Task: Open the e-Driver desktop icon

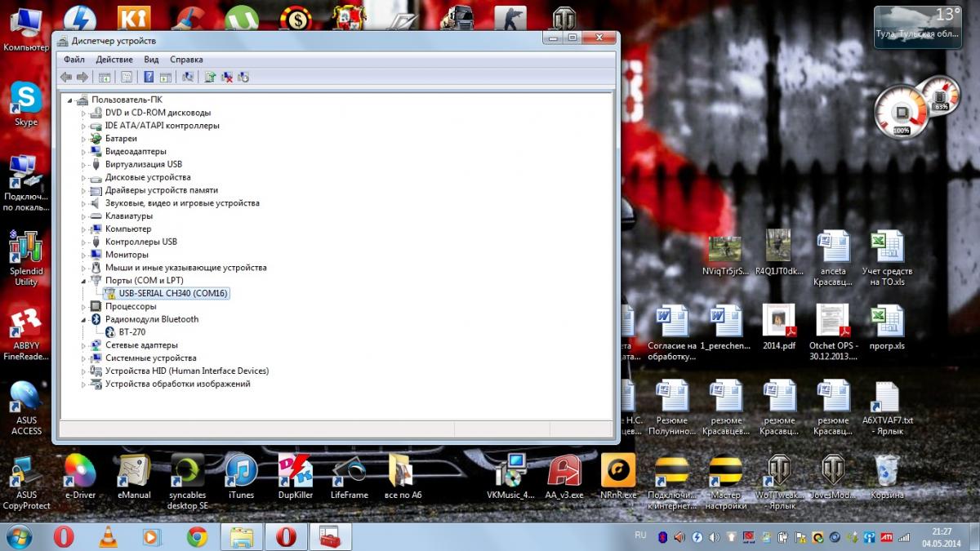Action: tap(80, 477)
